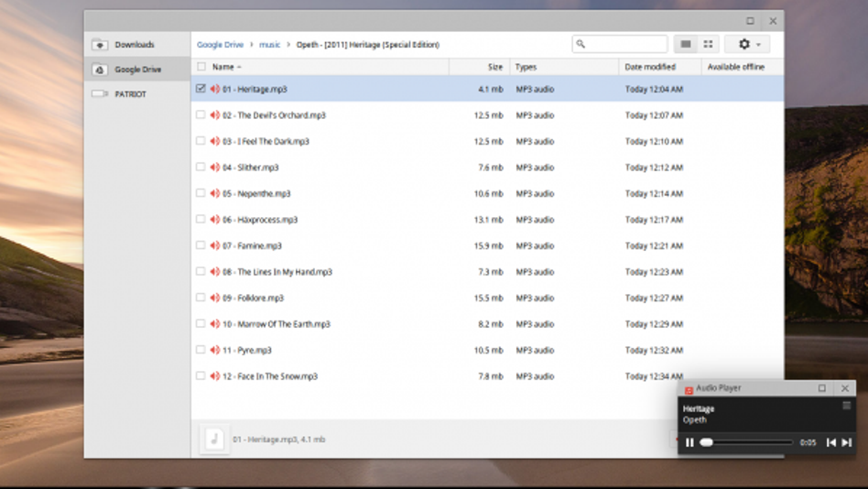Select file name 12 - Face In The Snow.mp3

(269, 376)
